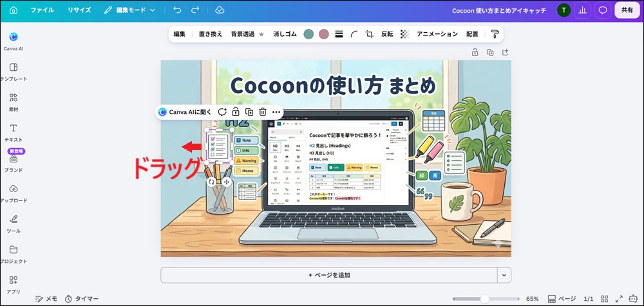The width and height of the screenshot is (644, 306).
Task: Pick the teal color swatch
Action: 308,34
